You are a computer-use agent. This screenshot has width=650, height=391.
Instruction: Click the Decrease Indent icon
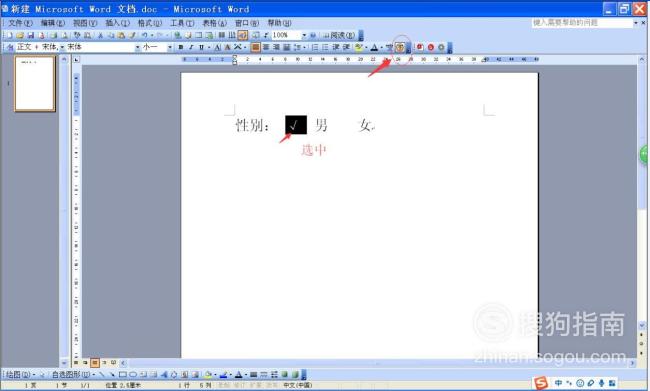335,47
